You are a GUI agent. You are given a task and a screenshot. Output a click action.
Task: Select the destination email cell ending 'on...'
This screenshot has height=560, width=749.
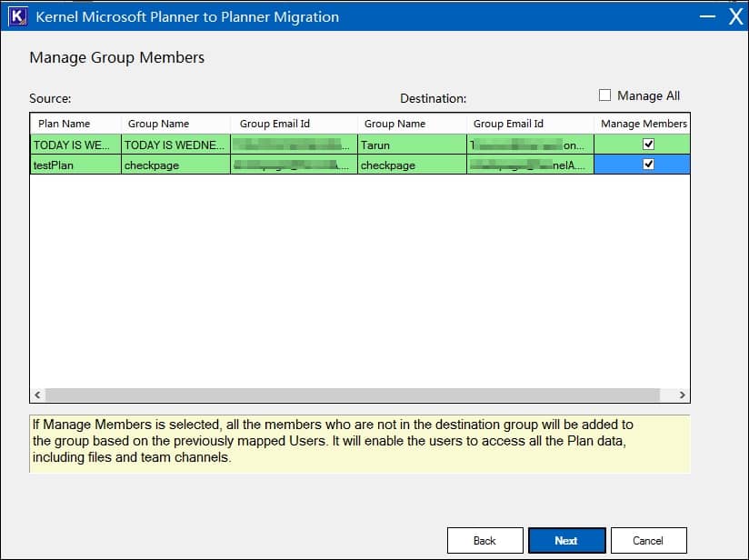click(x=530, y=145)
